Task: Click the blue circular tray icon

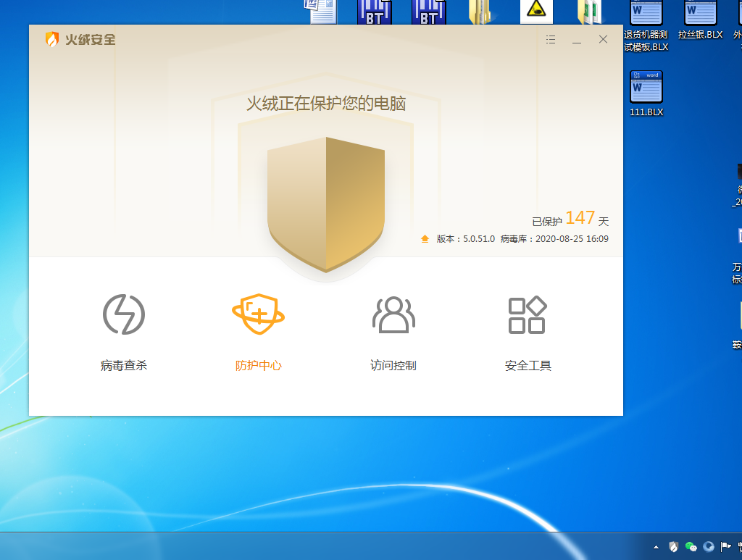Action: pos(709,547)
